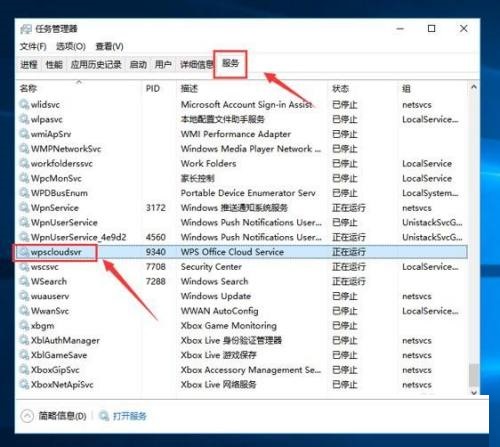Sort by the 组 column header

(x=433, y=88)
